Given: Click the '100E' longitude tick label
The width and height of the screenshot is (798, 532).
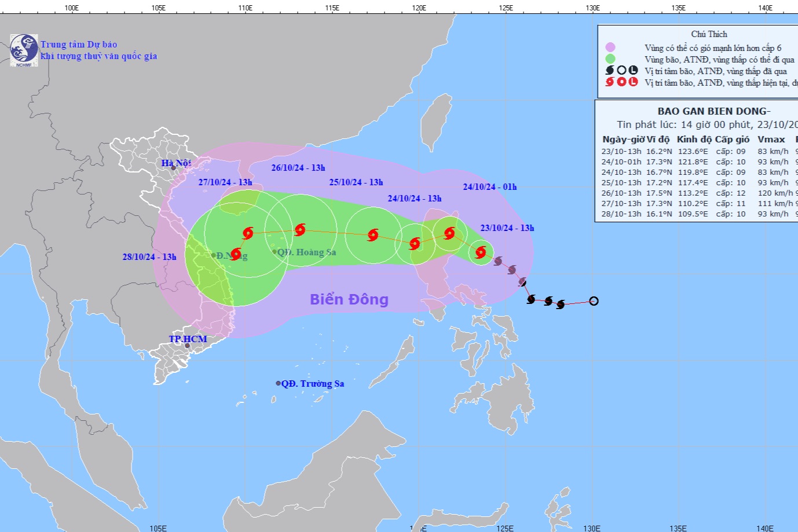Looking at the screenshot, I should pos(71,8).
